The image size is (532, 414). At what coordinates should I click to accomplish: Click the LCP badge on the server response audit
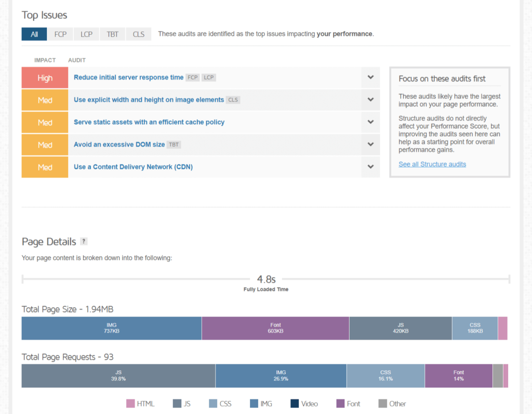click(x=208, y=77)
